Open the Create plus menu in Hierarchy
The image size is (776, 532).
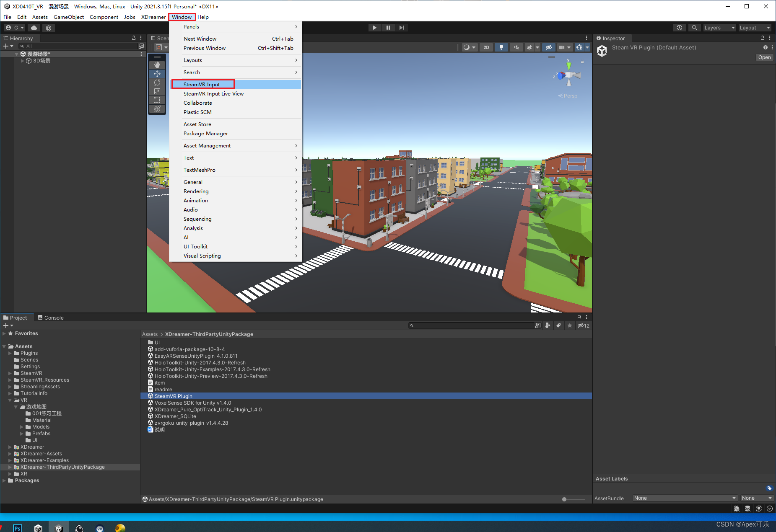(8, 46)
